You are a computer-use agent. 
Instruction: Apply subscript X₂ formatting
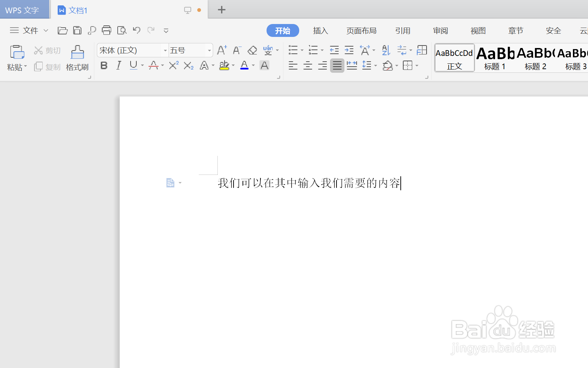(x=188, y=66)
